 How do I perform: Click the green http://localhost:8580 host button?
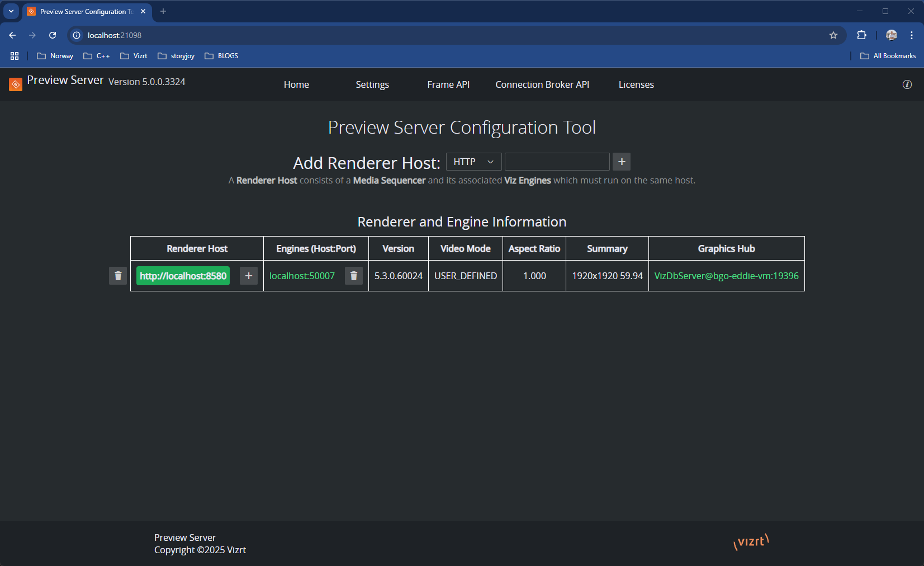tap(183, 276)
